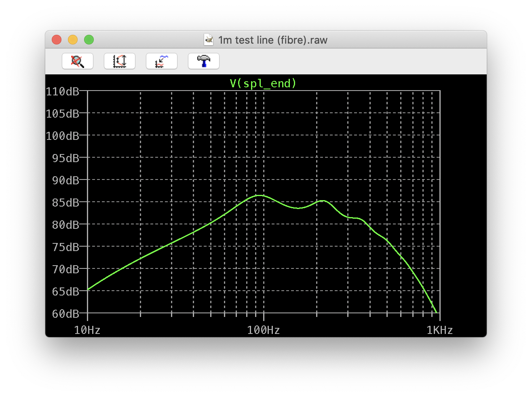Screen dimensions: 532x397
Task: Click the Pick Visible Traces icon
Action: [x=162, y=61]
